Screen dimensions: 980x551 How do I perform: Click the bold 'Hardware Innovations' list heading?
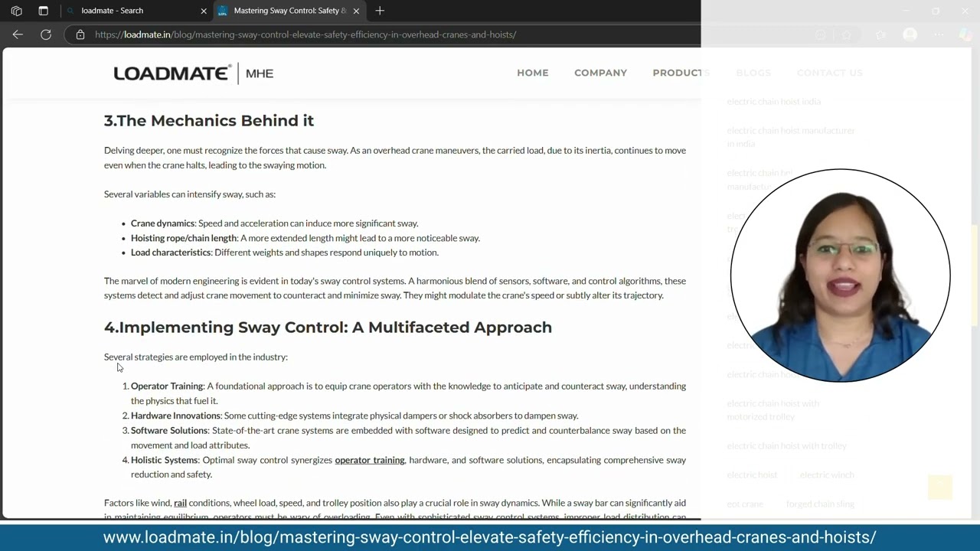point(175,416)
